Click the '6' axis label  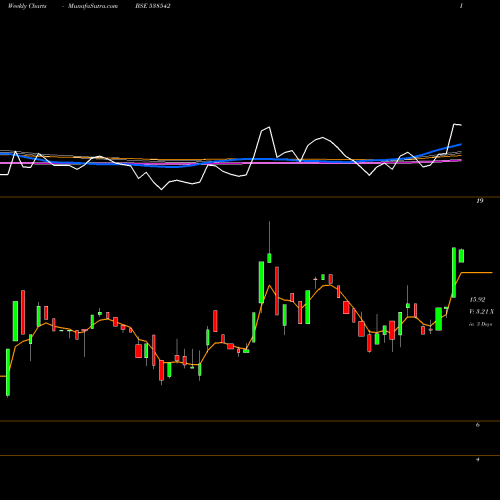pos(478,425)
